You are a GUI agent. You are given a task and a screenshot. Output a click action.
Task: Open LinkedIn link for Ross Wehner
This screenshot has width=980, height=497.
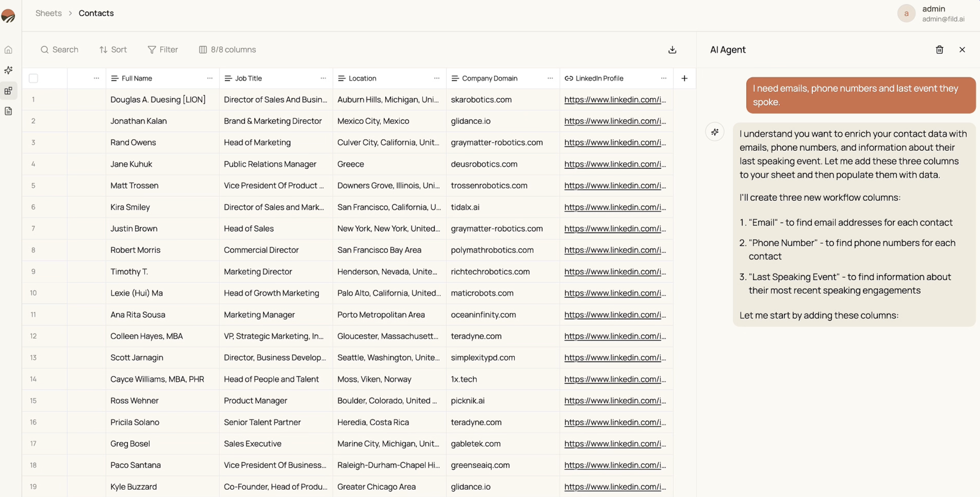[x=615, y=401]
